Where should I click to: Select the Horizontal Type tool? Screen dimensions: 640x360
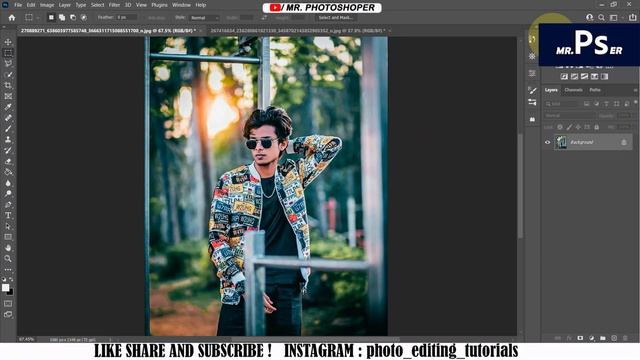pos(8,215)
